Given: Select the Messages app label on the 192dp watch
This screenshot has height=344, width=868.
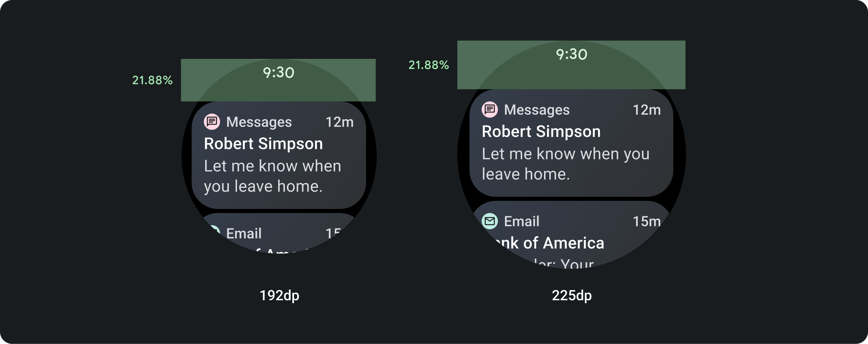Looking at the screenshot, I should [259, 122].
